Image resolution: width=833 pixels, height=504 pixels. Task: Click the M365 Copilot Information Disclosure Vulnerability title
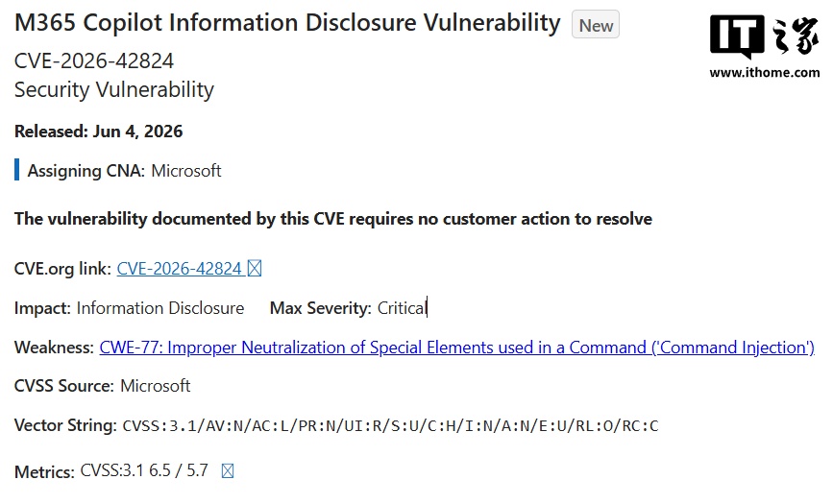287,23
